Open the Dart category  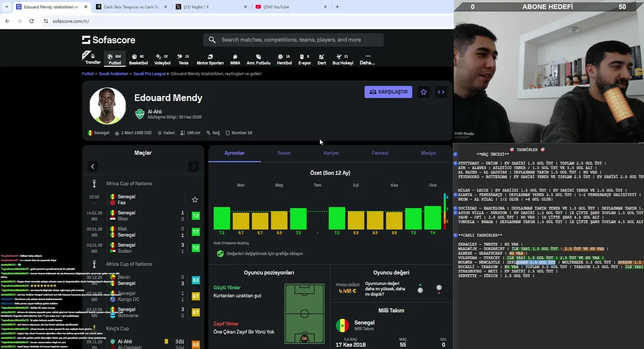tap(322, 59)
